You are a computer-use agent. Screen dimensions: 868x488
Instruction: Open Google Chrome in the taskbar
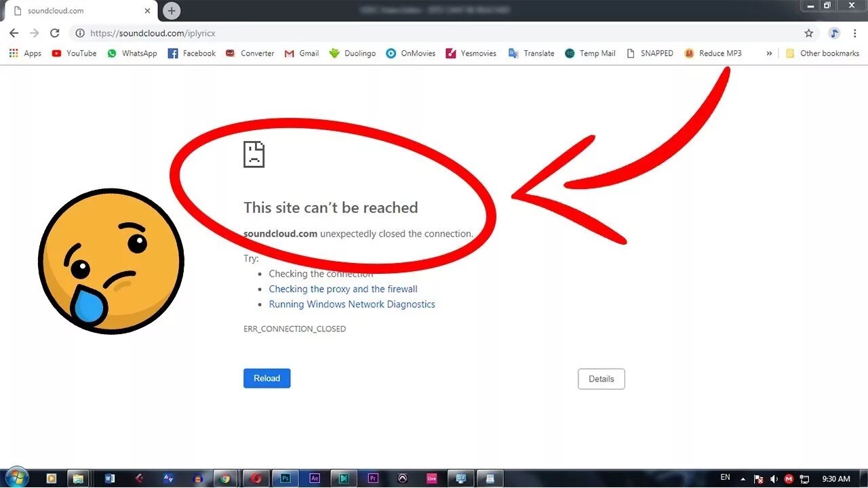pyautogui.click(x=226, y=478)
